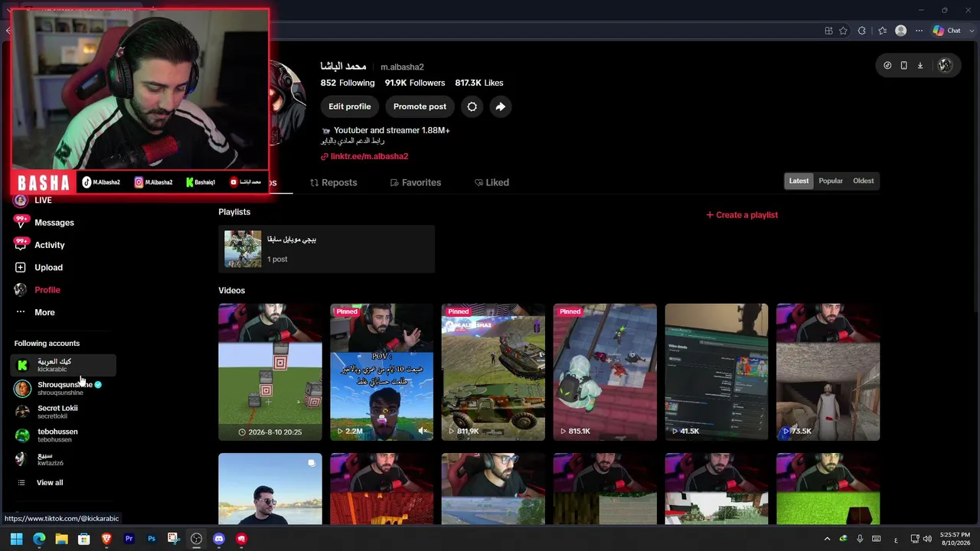Switch to the Favorites tab
Viewport: 980px width, 551px height.
pyautogui.click(x=415, y=182)
